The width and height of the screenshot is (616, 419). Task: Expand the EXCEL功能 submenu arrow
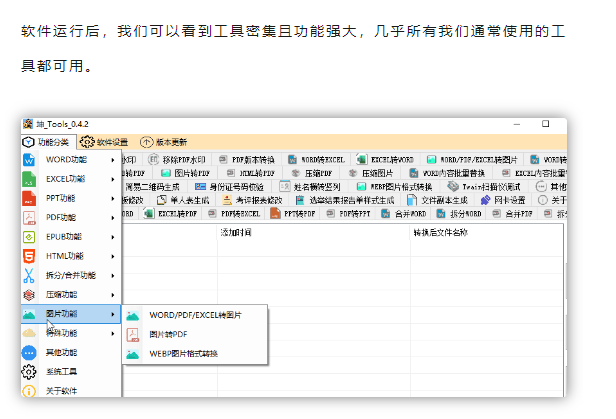tap(113, 179)
